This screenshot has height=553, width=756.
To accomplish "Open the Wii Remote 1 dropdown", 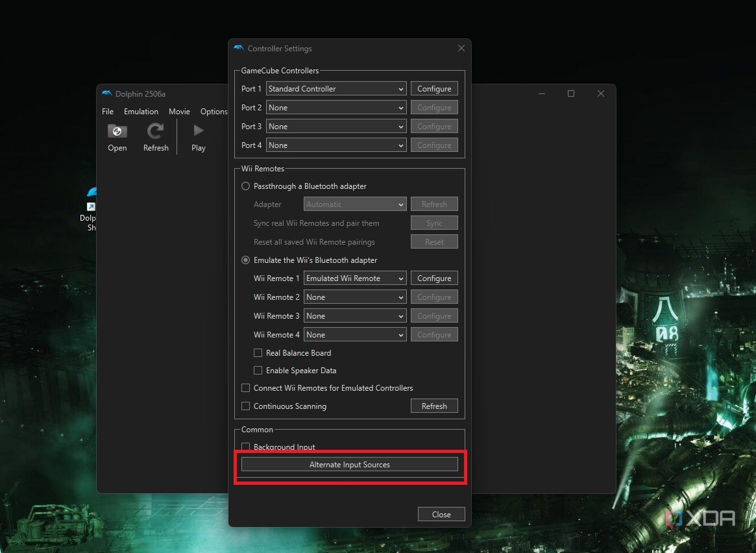I will pyautogui.click(x=355, y=278).
